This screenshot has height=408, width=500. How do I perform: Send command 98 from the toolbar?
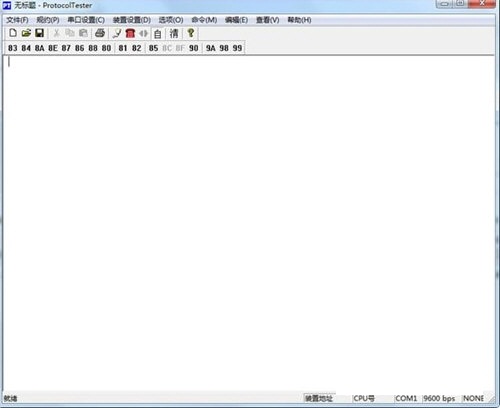click(224, 48)
